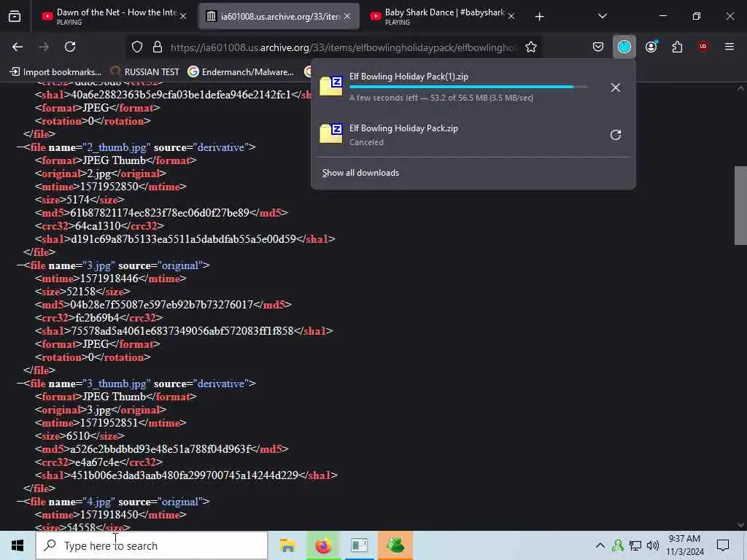Screen dimensions: 747x560
Task: Toggle the downloads panel button
Action: [624, 47]
